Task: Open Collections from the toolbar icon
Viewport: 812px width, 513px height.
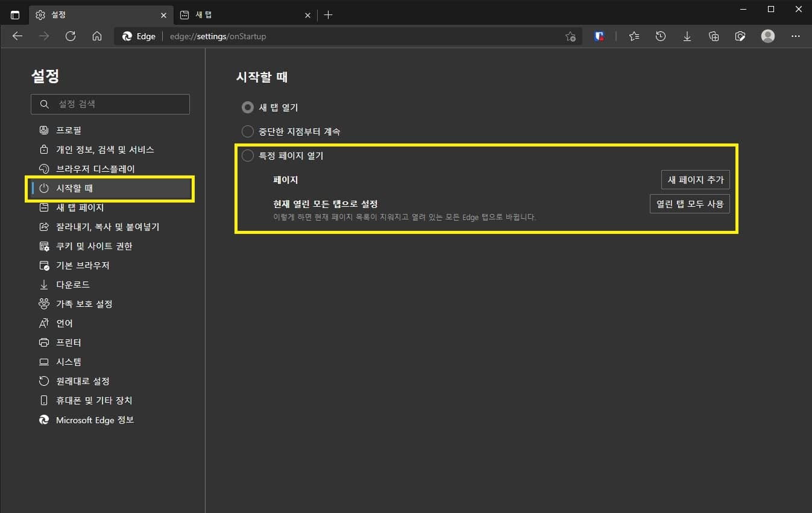Action: click(714, 36)
